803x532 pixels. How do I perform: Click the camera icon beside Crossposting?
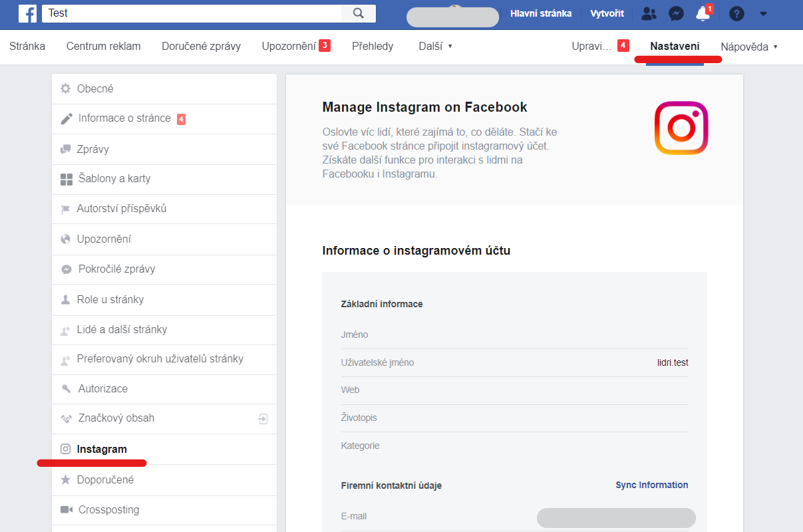(x=66, y=509)
